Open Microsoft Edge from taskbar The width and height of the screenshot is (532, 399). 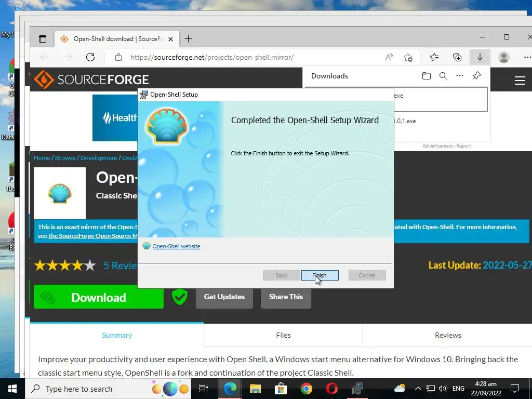point(230,389)
